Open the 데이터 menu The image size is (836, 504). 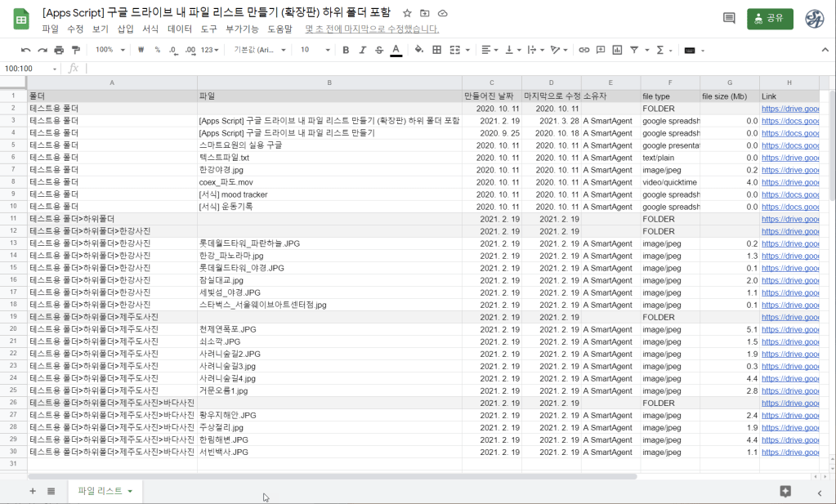[179, 29]
